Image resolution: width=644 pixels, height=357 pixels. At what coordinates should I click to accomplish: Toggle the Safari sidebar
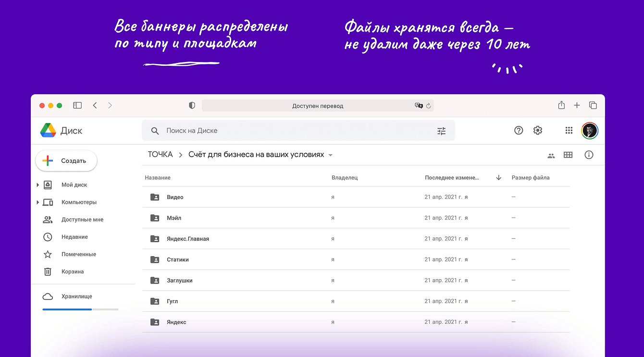(77, 105)
